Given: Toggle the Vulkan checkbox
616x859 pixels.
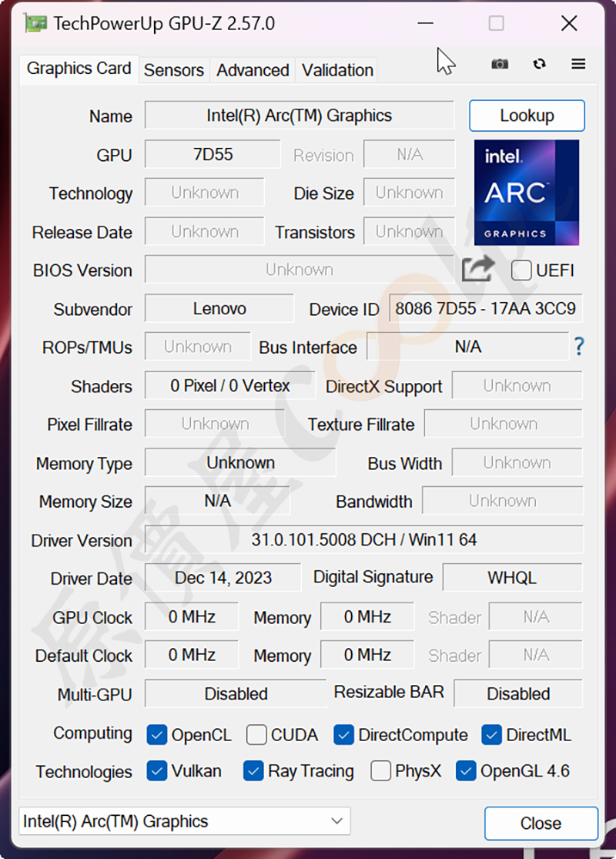Looking at the screenshot, I should [156, 771].
